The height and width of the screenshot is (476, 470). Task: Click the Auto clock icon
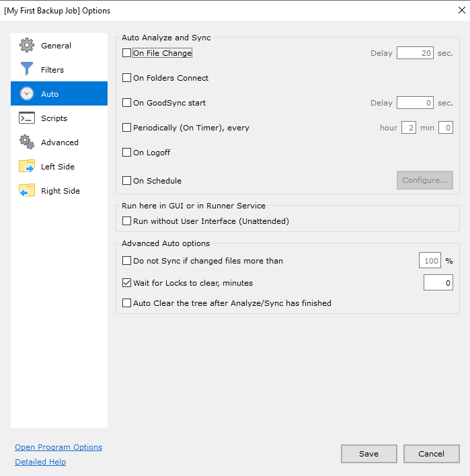click(x=27, y=93)
